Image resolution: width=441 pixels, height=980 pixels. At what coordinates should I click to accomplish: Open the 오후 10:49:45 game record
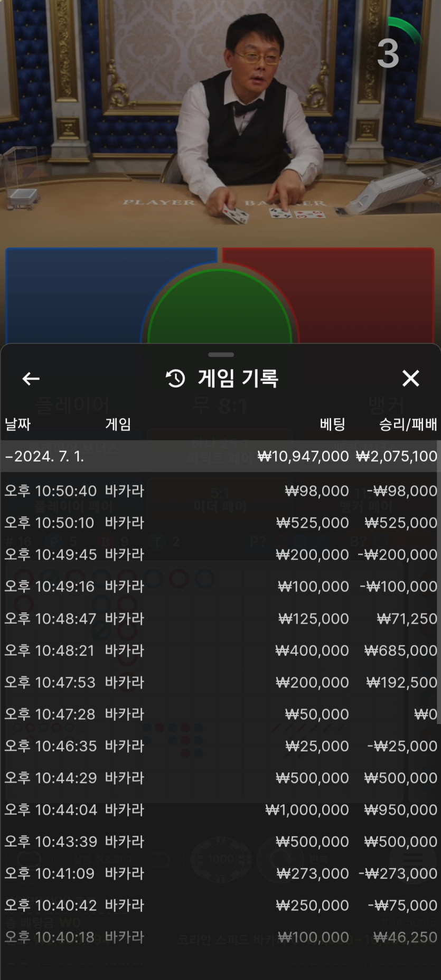(x=220, y=554)
